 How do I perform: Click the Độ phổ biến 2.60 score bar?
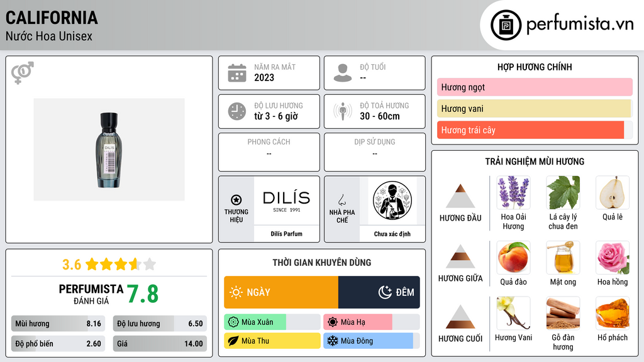[58, 344]
